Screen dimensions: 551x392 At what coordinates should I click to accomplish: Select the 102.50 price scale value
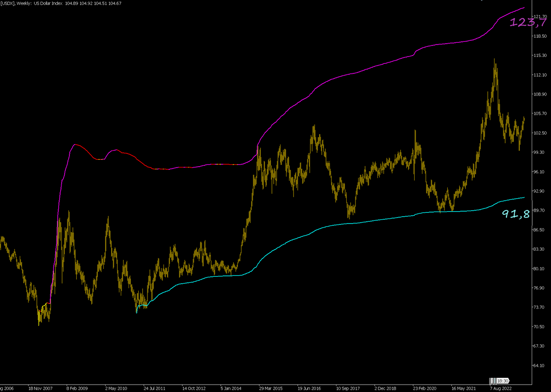[541, 133]
